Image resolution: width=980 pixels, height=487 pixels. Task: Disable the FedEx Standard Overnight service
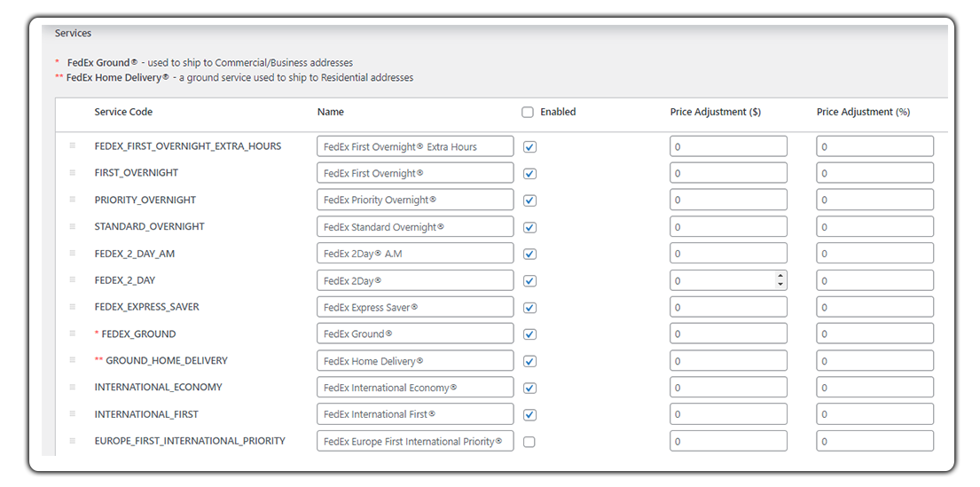tap(530, 228)
